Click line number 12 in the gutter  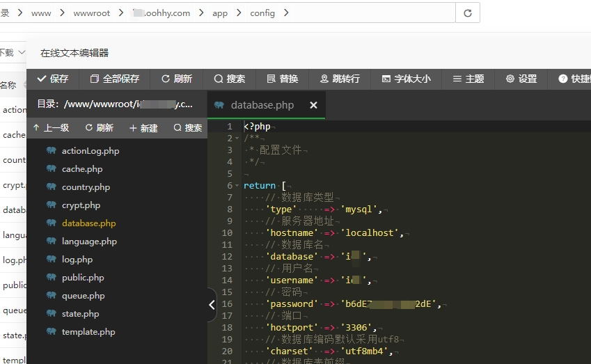tap(227, 257)
